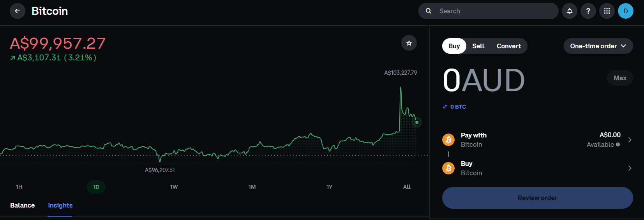Switch chart to All range
The image size is (644, 220).
pos(407,187)
